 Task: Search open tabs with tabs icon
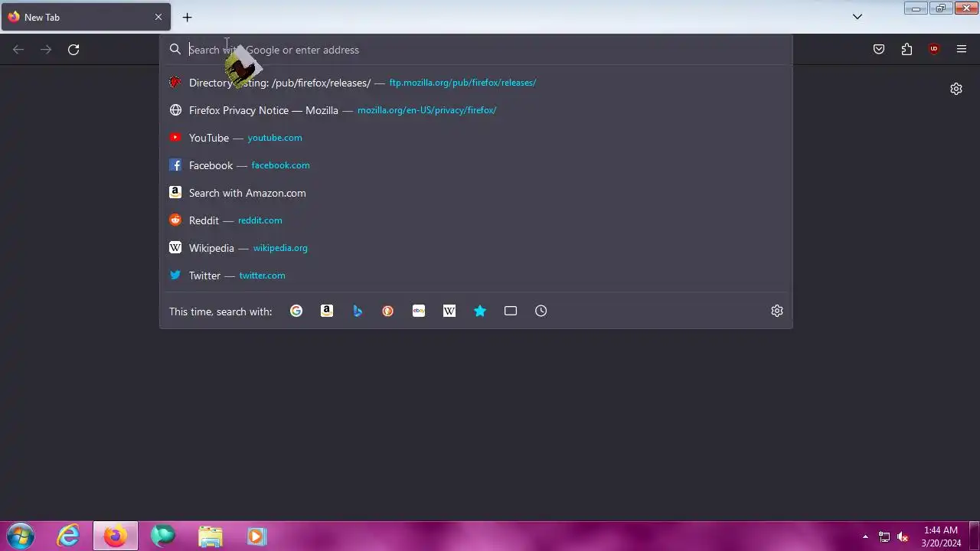point(511,311)
